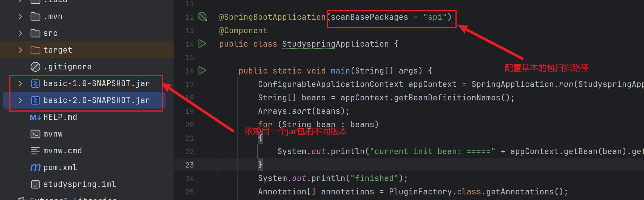Click the basic-2.0-SNAPSHOT.jar archive icon
This screenshot has height=200, width=644.
(35, 100)
